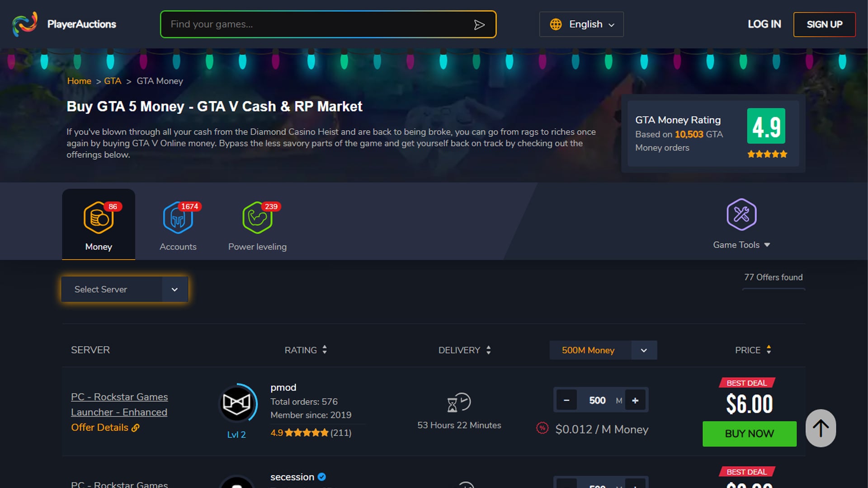Click the globe language icon
868x488 pixels.
555,24
